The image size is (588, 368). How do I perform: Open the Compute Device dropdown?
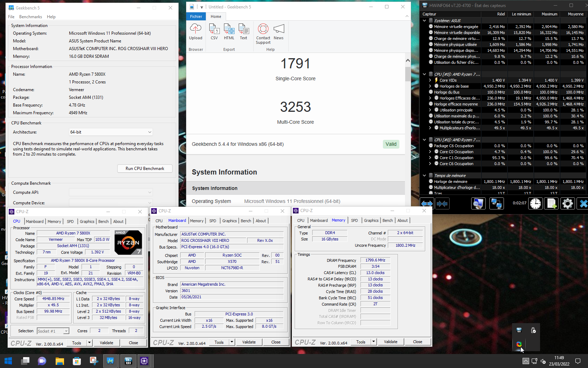pos(111,203)
